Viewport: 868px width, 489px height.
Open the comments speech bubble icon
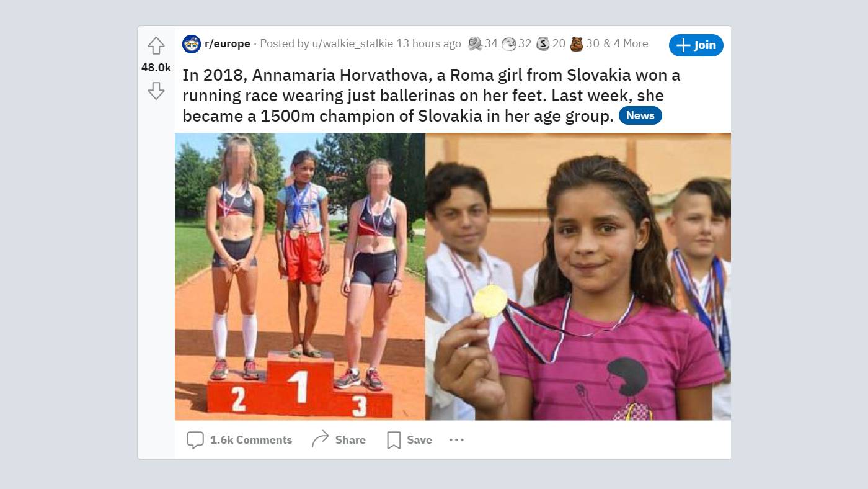195,440
